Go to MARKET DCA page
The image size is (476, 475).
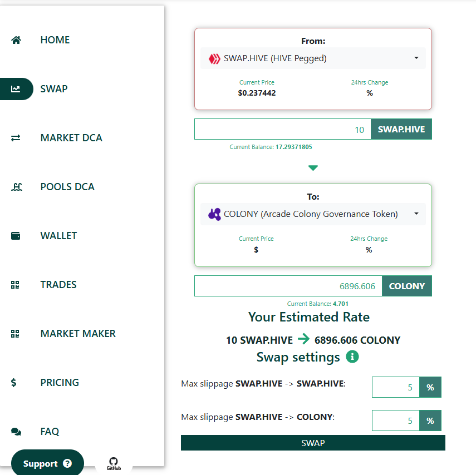[71, 138]
